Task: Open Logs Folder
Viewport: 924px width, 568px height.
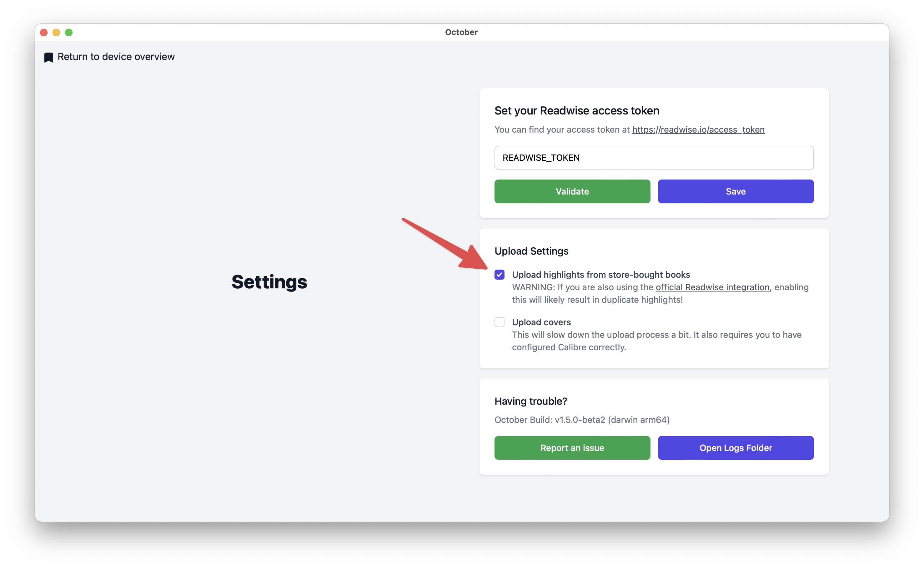Action: coord(735,448)
